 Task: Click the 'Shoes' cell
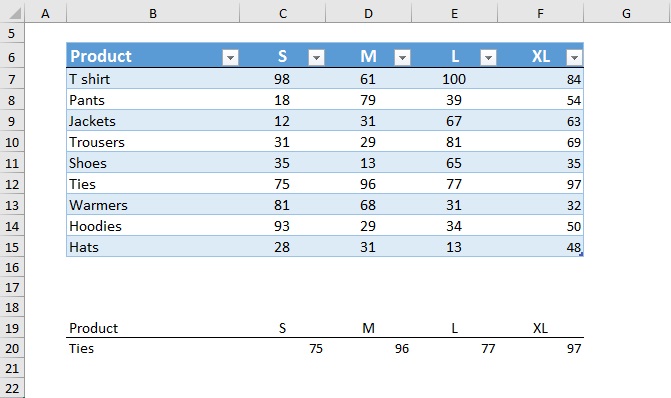(x=153, y=163)
